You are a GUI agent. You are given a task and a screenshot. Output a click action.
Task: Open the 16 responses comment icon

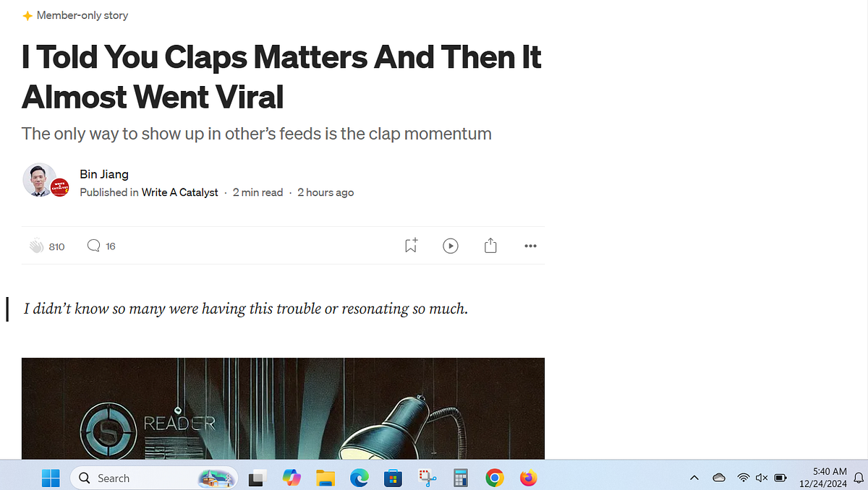pyautogui.click(x=93, y=246)
